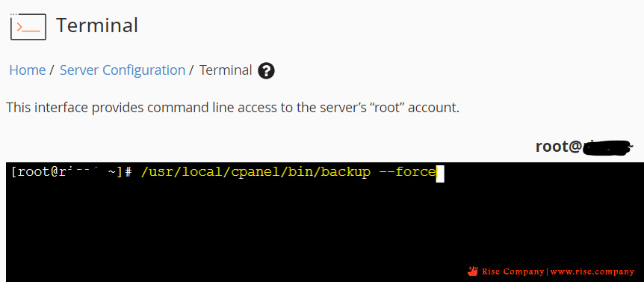Click the Rise Company hand logo
Viewport: 644px width, 282px height.
click(473, 272)
